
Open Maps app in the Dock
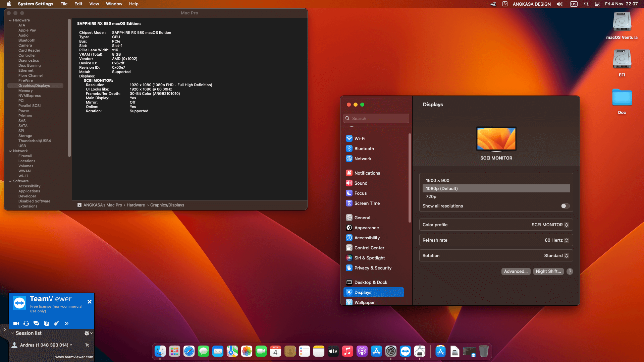[232, 351]
